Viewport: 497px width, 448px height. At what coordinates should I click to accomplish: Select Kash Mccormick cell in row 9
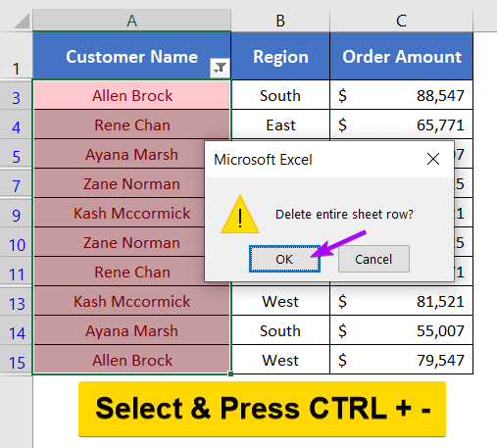pos(120,213)
